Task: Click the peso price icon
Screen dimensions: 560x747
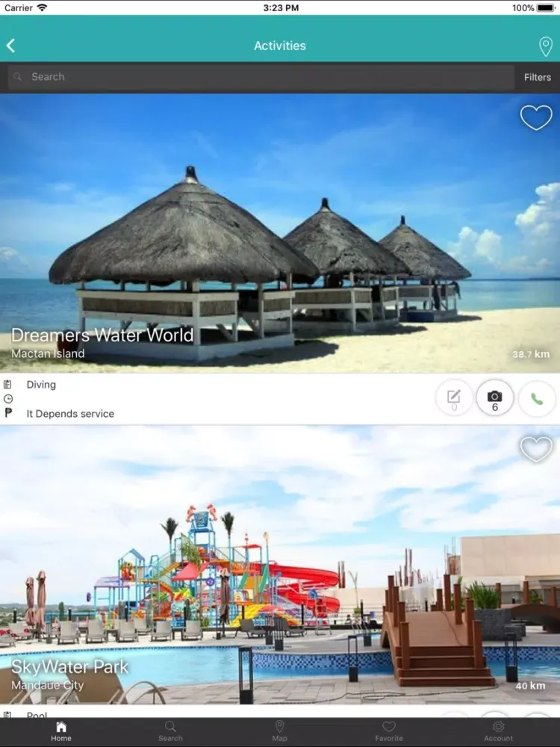Action: pyautogui.click(x=8, y=413)
